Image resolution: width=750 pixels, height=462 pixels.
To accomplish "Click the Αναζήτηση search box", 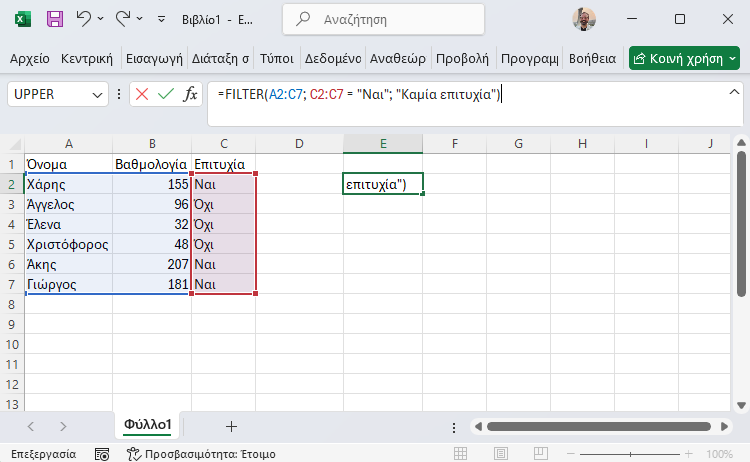I will [x=383, y=19].
